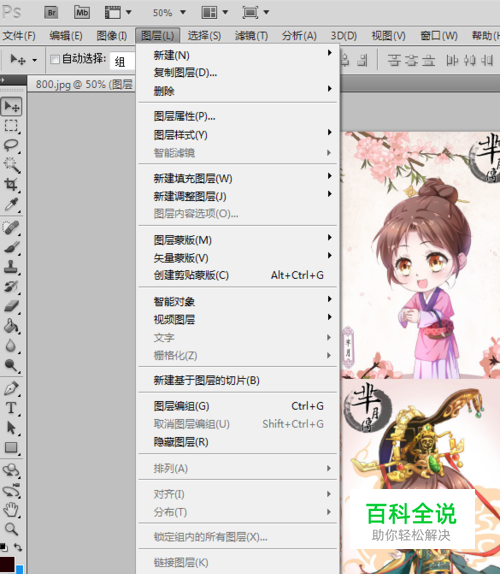500x574 pixels.
Task: Select the Dodge tool
Action: [x=11, y=365]
